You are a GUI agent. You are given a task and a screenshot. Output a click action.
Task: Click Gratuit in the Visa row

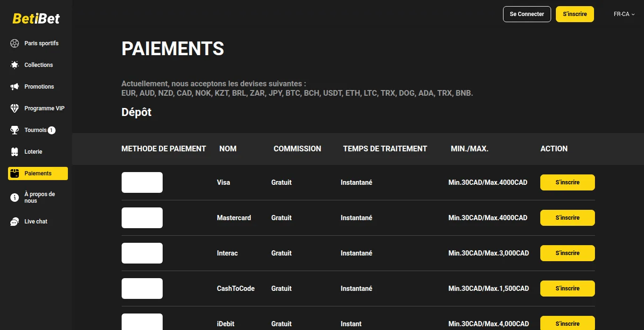[281, 182]
